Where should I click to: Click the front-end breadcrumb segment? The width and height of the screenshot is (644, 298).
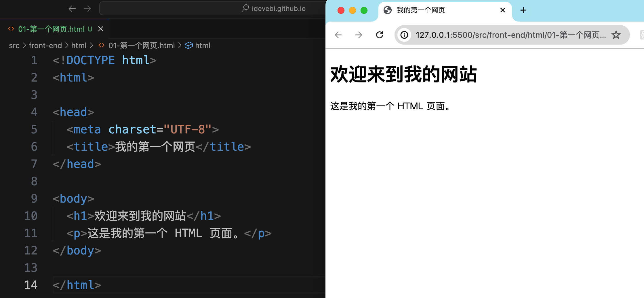tap(45, 46)
